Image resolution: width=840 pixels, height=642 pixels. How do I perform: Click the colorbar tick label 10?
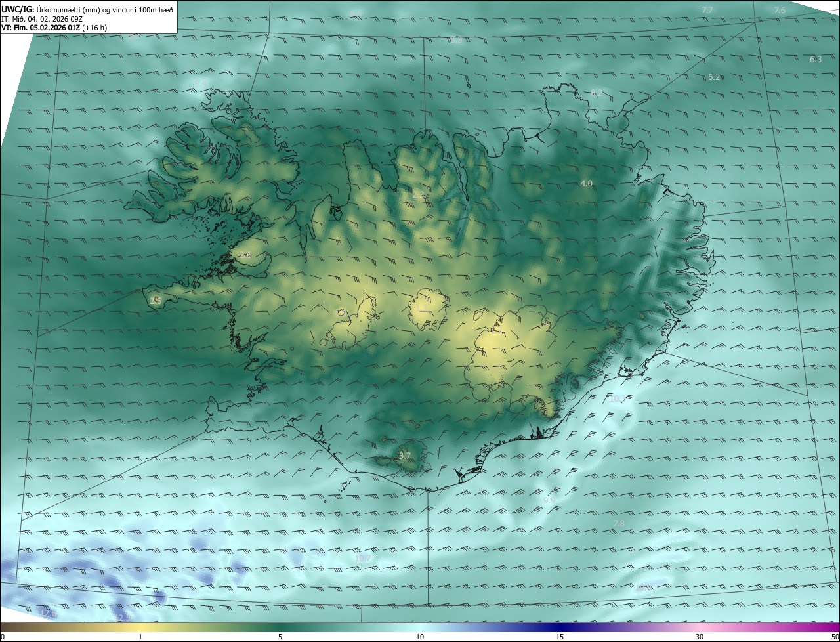coord(420,637)
